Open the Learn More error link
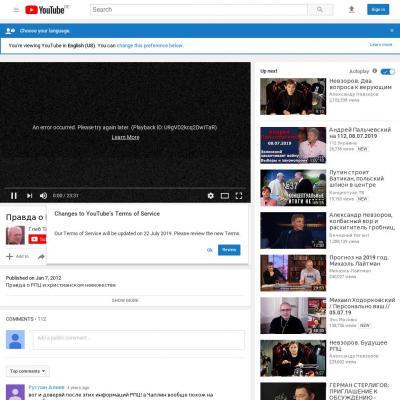 (x=125, y=137)
